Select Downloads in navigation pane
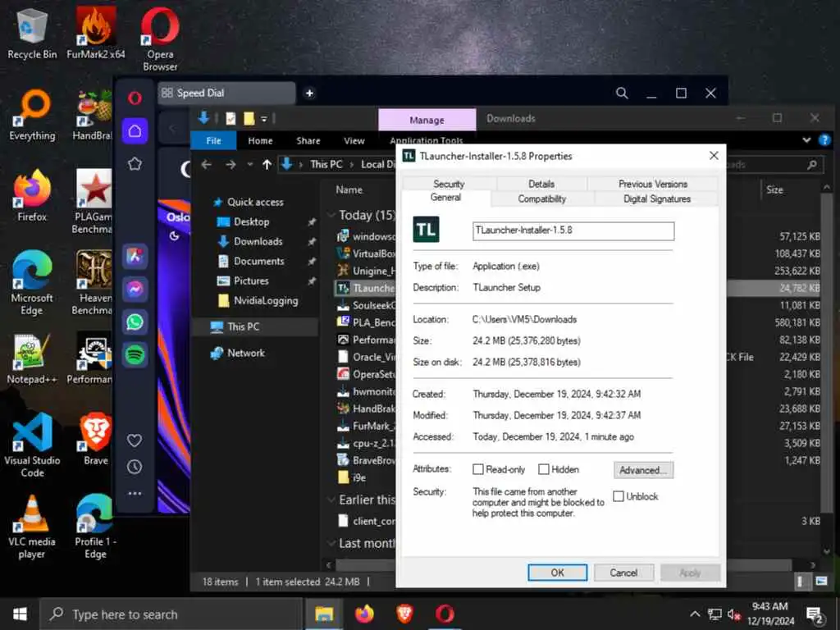Viewport: 840px width, 630px height. tap(258, 242)
